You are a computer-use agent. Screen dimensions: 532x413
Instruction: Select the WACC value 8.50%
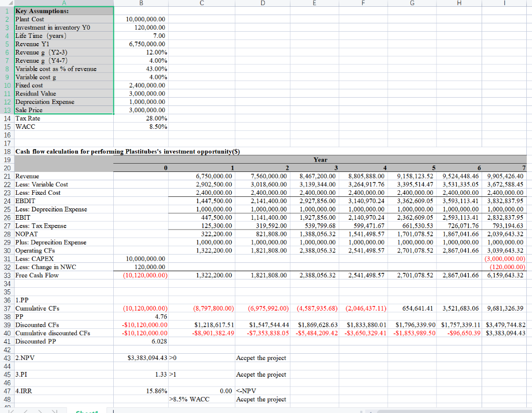click(x=141, y=127)
